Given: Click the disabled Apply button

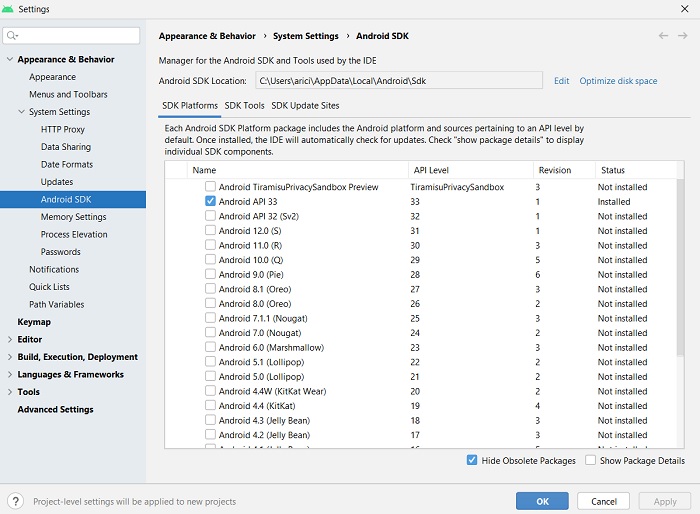Looking at the screenshot, I should pyautogui.click(x=665, y=501).
